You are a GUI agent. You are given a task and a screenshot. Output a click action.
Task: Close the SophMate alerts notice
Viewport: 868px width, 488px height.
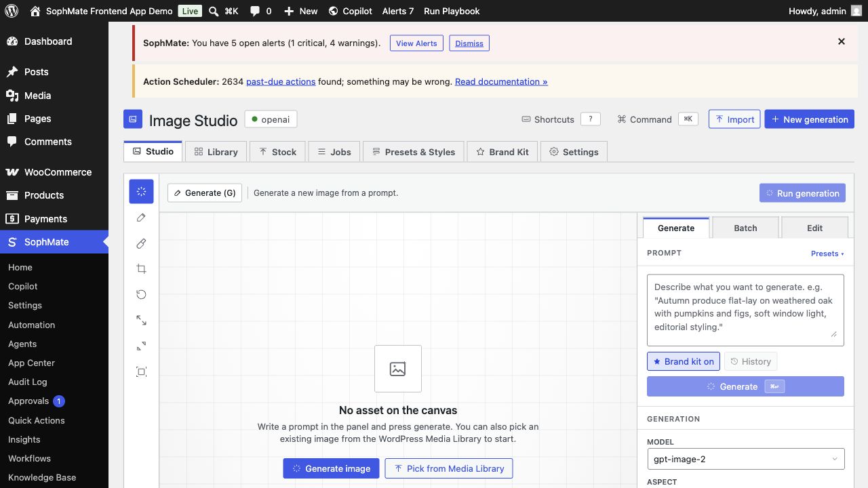coord(842,41)
